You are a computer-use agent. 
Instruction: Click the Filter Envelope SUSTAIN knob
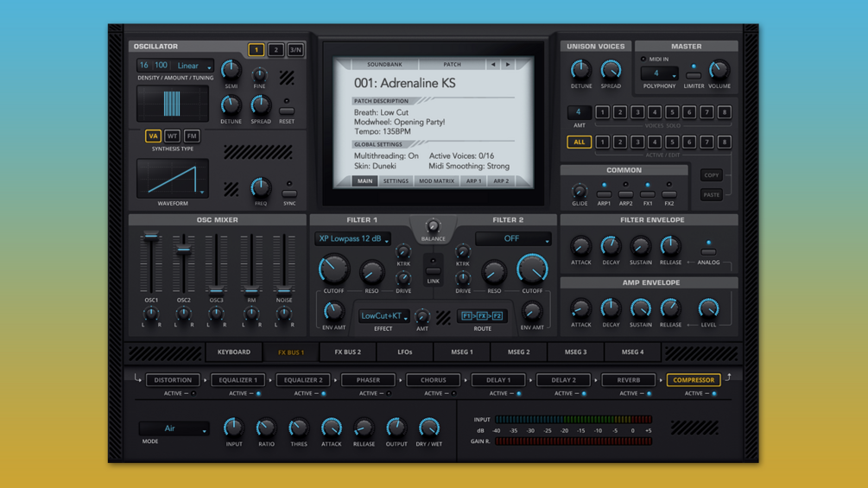click(x=641, y=247)
